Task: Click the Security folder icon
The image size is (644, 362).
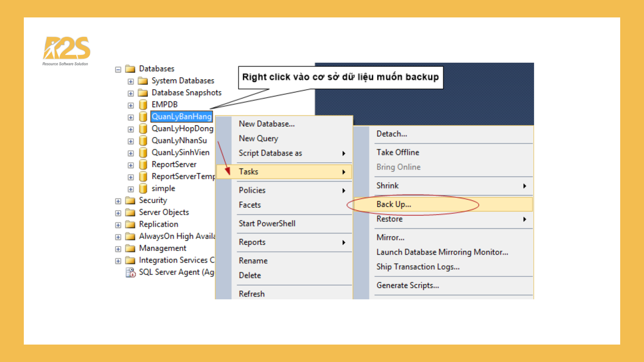Action: pos(130,200)
